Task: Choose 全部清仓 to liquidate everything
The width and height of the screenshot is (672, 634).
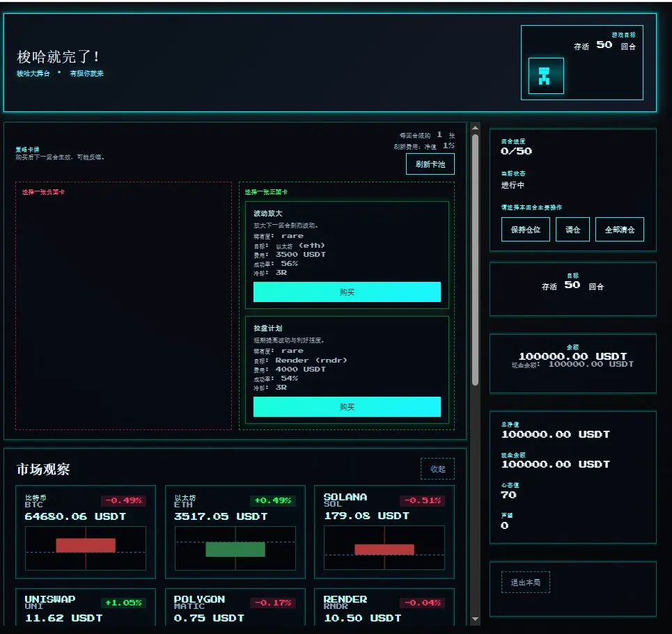Action: [620, 230]
